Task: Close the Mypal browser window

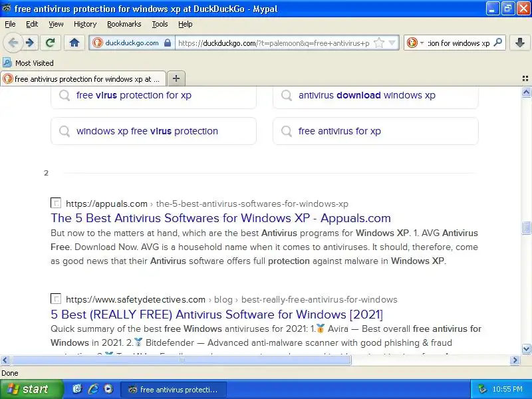Action: click(523, 9)
